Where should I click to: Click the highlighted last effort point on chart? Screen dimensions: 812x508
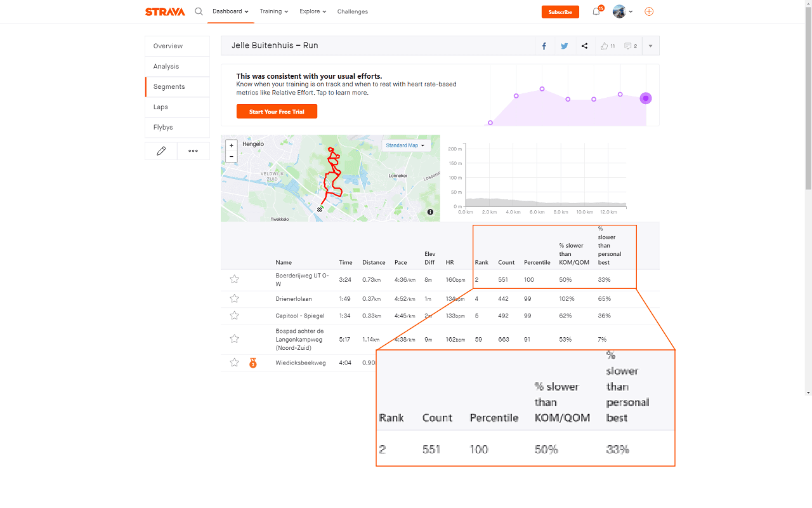(646, 98)
